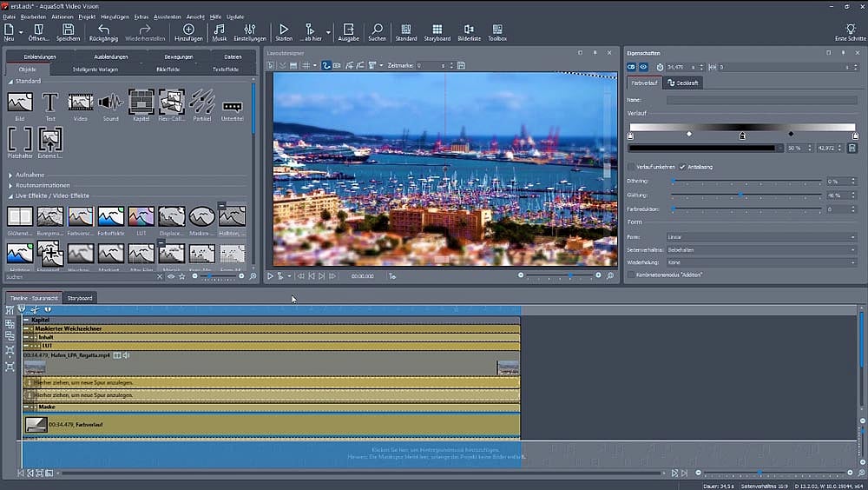The image size is (868, 490).
Task: Switch to the Storyboard timeline tab
Action: 80,298
